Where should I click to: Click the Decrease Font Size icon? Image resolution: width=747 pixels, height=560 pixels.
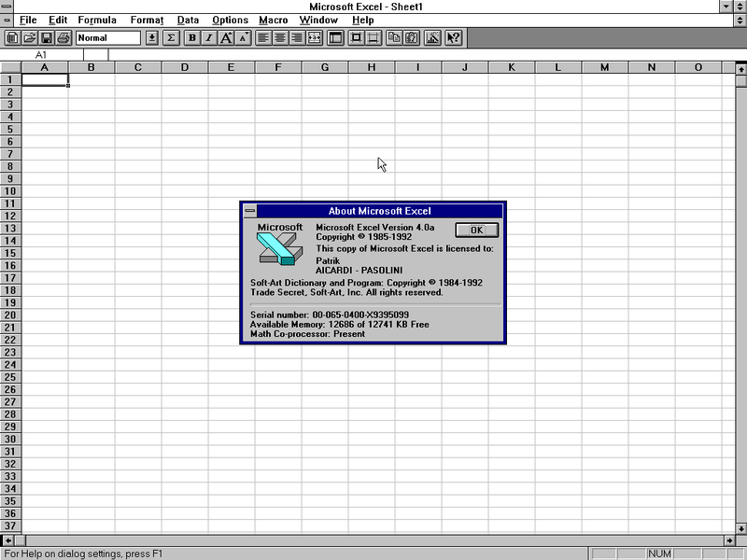pyautogui.click(x=243, y=38)
